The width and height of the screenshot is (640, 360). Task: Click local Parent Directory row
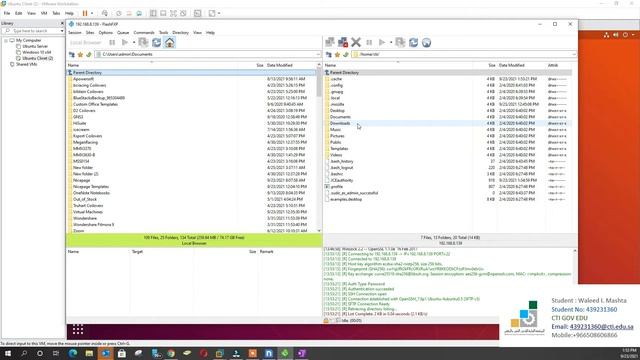191,73
